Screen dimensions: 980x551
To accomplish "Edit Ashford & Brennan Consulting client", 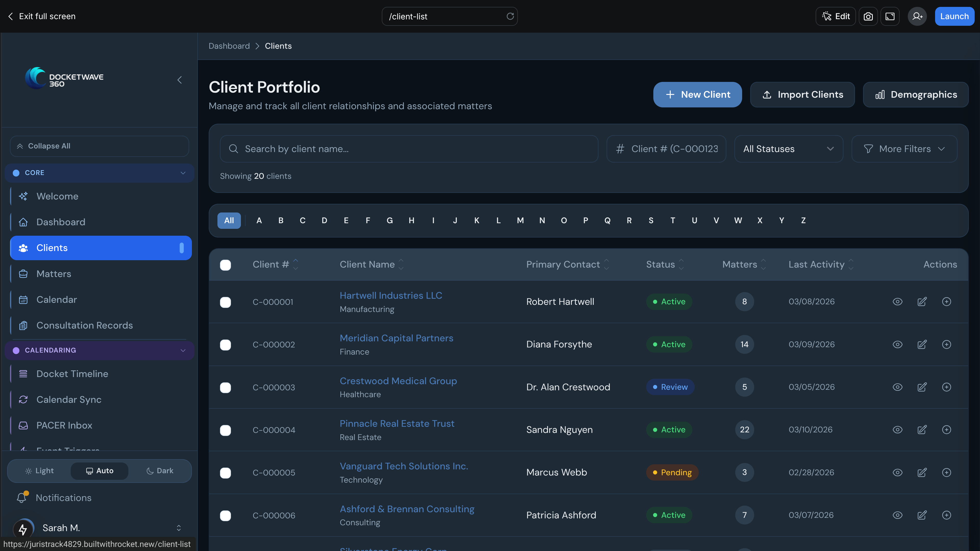I will click(x=922, y=515).
